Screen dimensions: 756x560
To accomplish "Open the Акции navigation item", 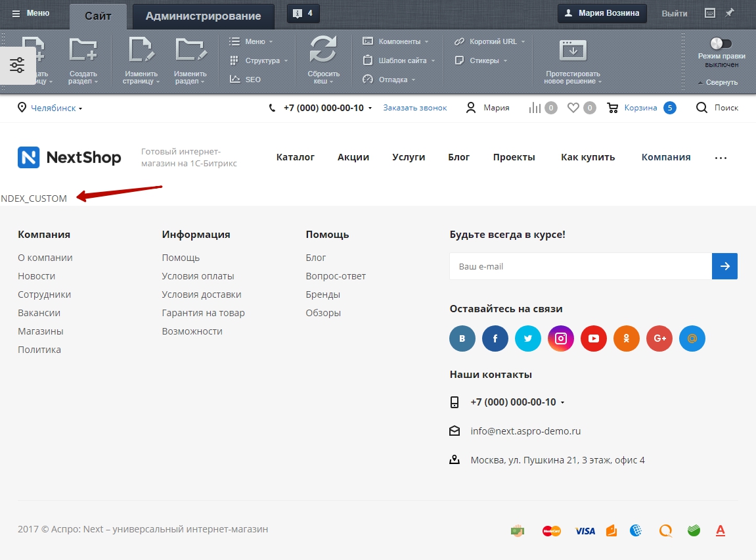I will click(353, 157).
